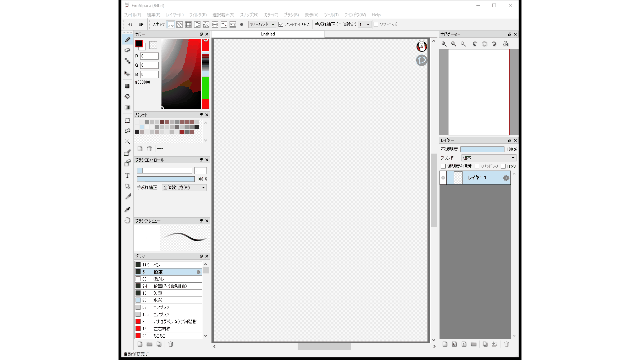Open Layer 1 settings gear icon
This screenshot has height=360, width=640.
pos(506,178)
